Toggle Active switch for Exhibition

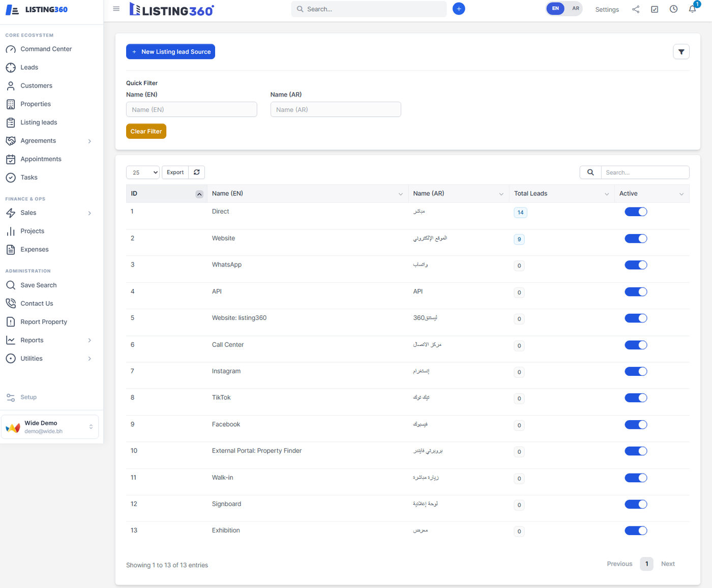(636, 531)
